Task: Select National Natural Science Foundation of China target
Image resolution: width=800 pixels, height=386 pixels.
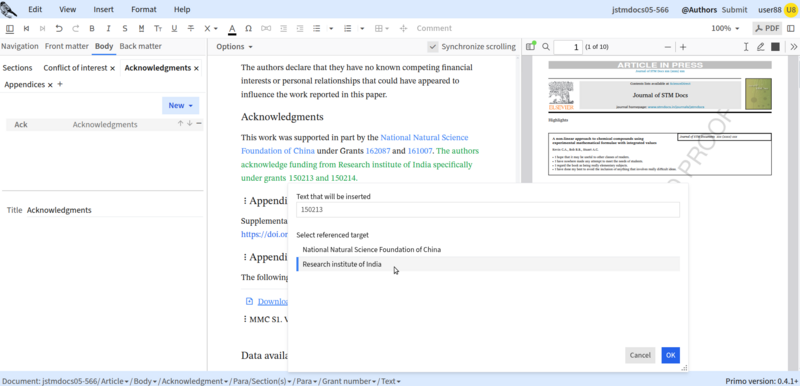Action: click(x=488, y=250)
